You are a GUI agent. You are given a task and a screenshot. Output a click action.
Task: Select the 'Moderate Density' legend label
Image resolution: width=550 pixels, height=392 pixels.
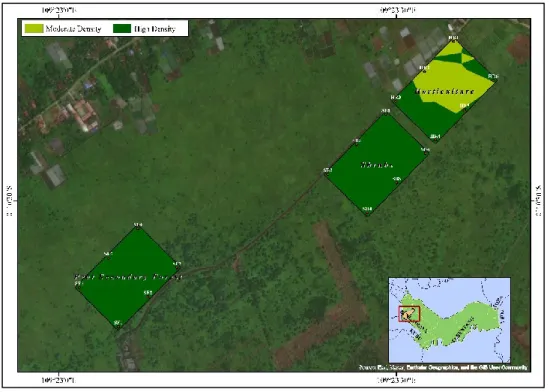pyautogui.click(x=73, y=29)
